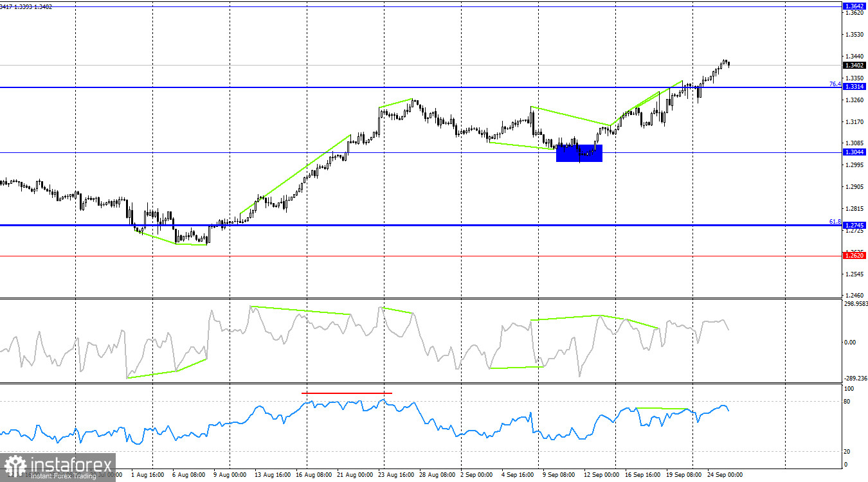Click the 1.2545 axis value
The image size is (868, 482).
[x=855, y=274]
